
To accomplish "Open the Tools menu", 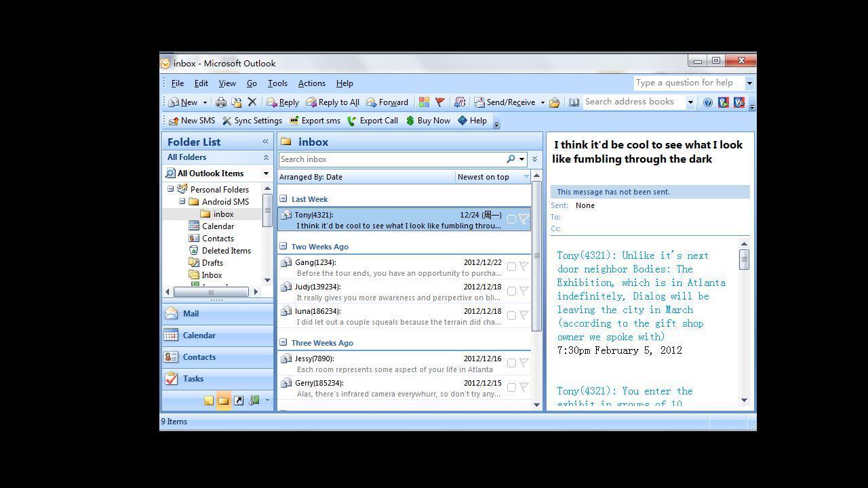I will [277, 83].
